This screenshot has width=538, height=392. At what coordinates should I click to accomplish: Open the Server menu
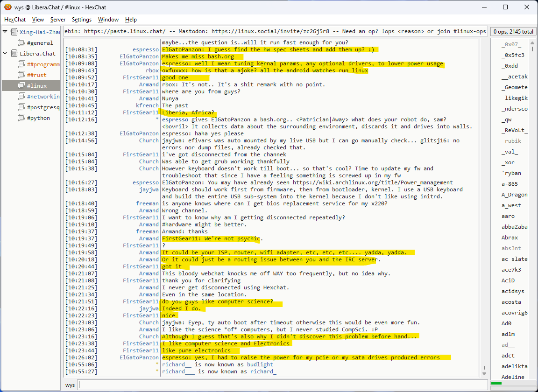[x=58, y=20]
